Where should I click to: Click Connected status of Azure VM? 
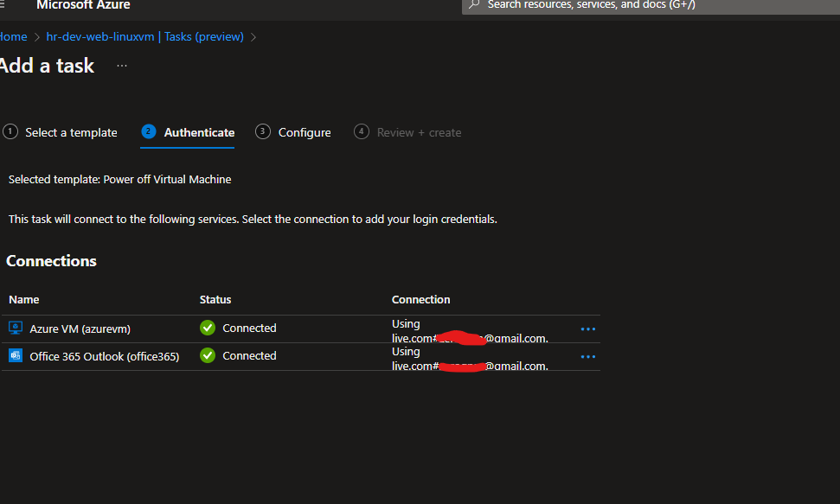250,328
